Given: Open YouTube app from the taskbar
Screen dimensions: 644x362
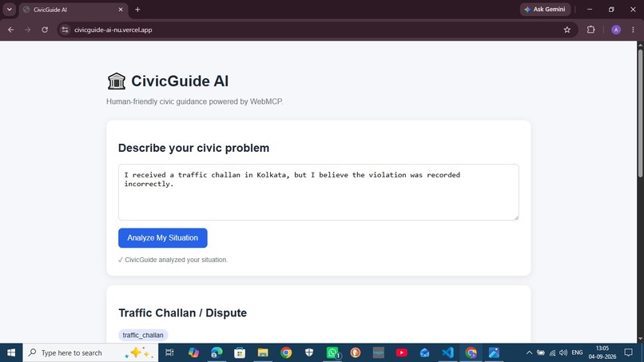Looking at the screenshot, I should coord(402,352).
